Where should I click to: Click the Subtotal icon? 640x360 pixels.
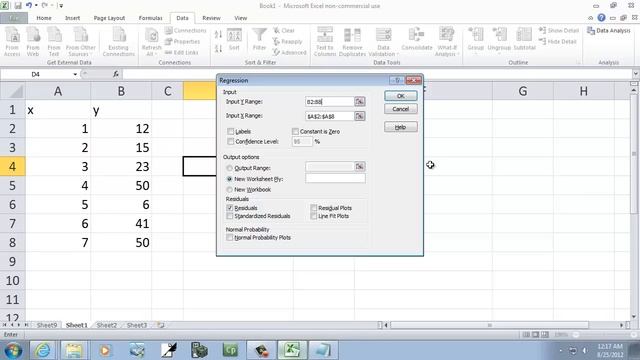(x=524, y=40)
